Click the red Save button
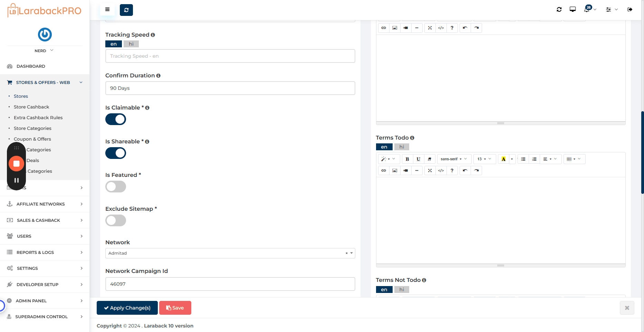Image resolution: width=644 pixels, height=332 pixels. 175,308
